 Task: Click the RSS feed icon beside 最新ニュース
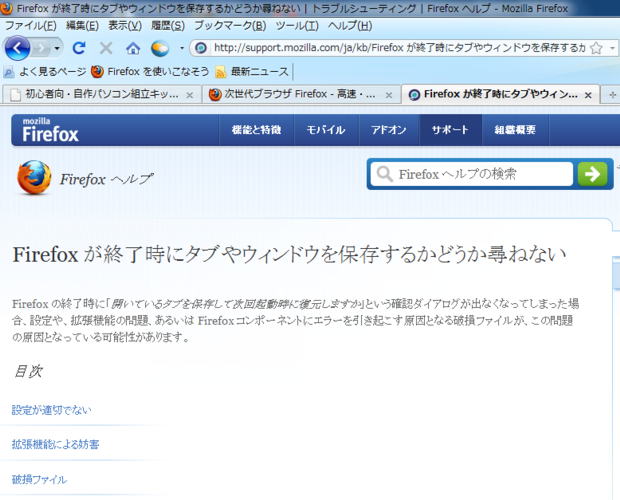(x=220, y=72)
